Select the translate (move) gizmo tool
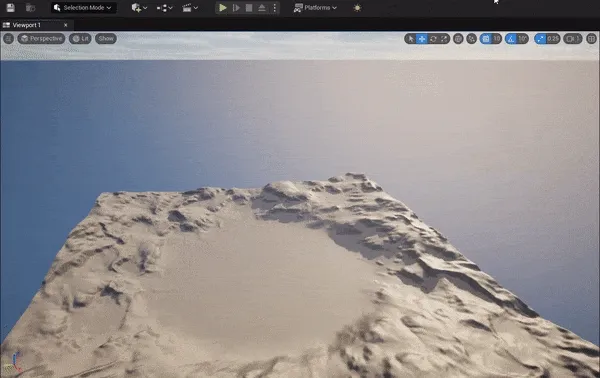Viewport: 600px width, 378px height. pyautogui.click(x=422, y=39)
